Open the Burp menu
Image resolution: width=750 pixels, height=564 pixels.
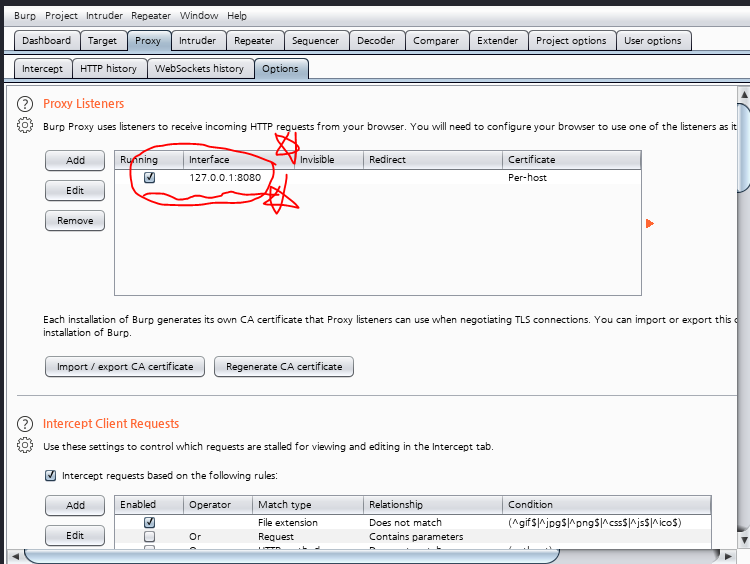click(25, 16)
